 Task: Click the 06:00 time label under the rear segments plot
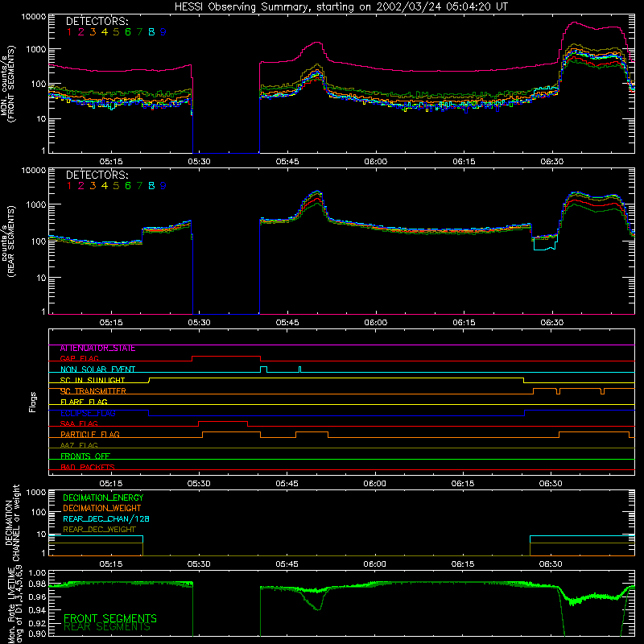pyautogui.click(x=376, y=323)
